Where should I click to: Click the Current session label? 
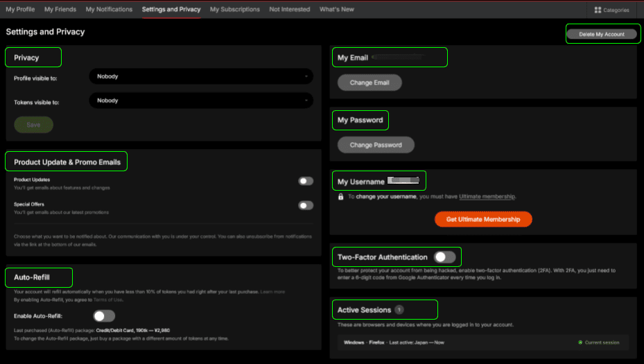tap(602, 343)
